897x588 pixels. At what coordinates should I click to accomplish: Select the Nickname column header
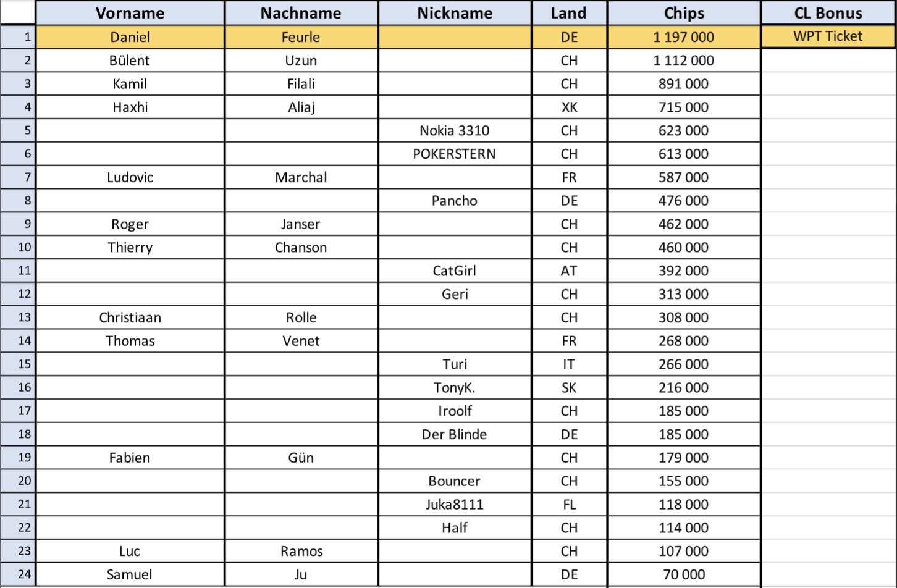(x=455, y=13)
